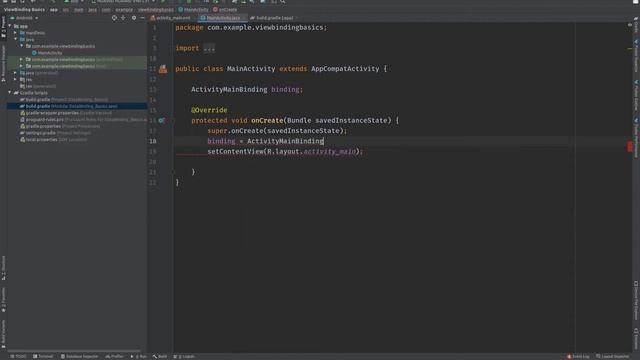Open the Layout Inspector
Viewport: 640px width, 360px height.
pyautogui.click(x=612, y=356)
